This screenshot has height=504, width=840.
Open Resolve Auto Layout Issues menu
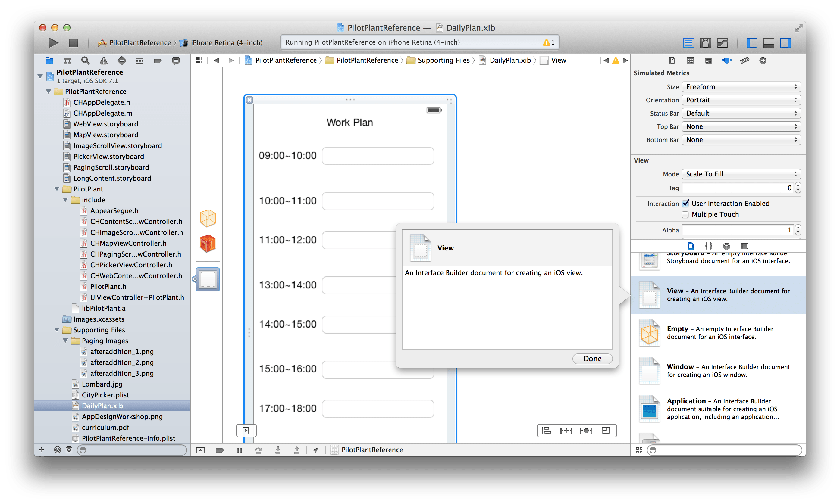tap(586, 431)
